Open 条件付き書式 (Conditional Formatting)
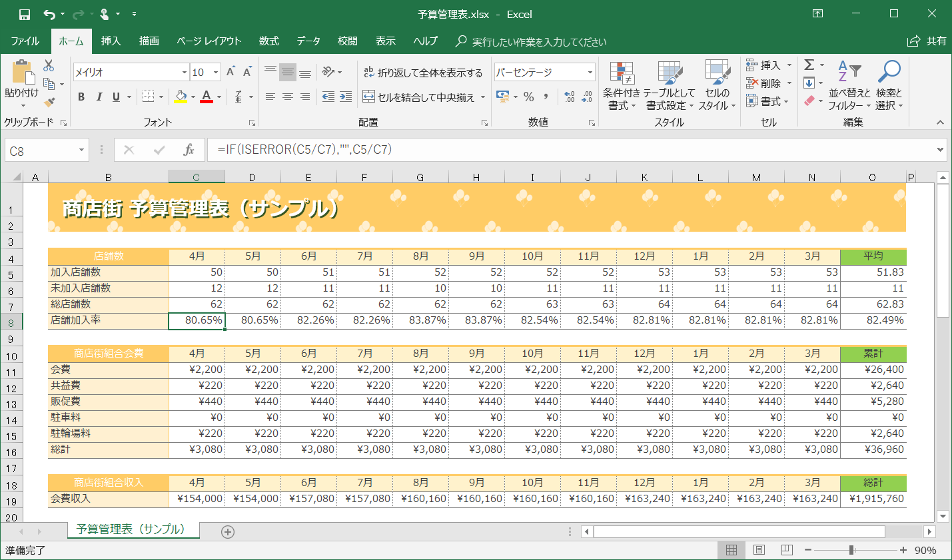952x560 pixels. [x=622, y=83]
